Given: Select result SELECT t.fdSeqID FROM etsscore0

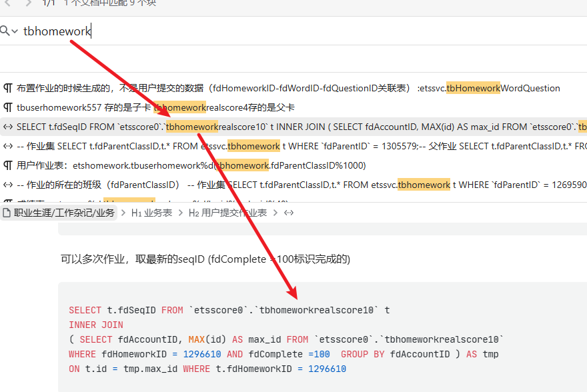Looking at the screenshot, I should click(293, 127).
